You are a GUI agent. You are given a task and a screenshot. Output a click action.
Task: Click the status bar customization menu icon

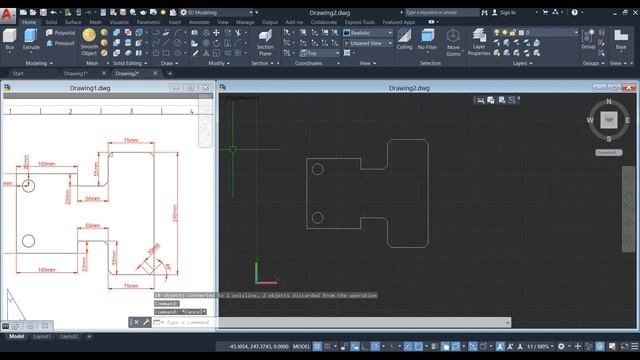pos(635,347)
